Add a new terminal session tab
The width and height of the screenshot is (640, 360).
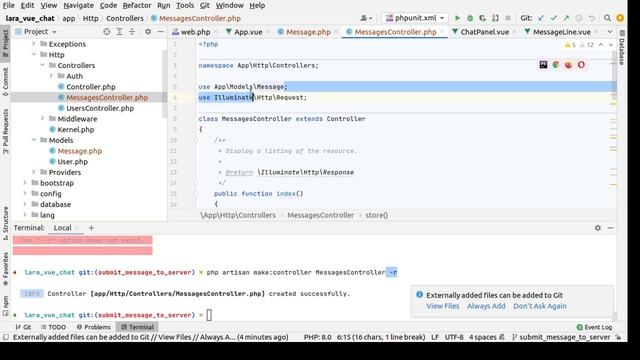91,228
